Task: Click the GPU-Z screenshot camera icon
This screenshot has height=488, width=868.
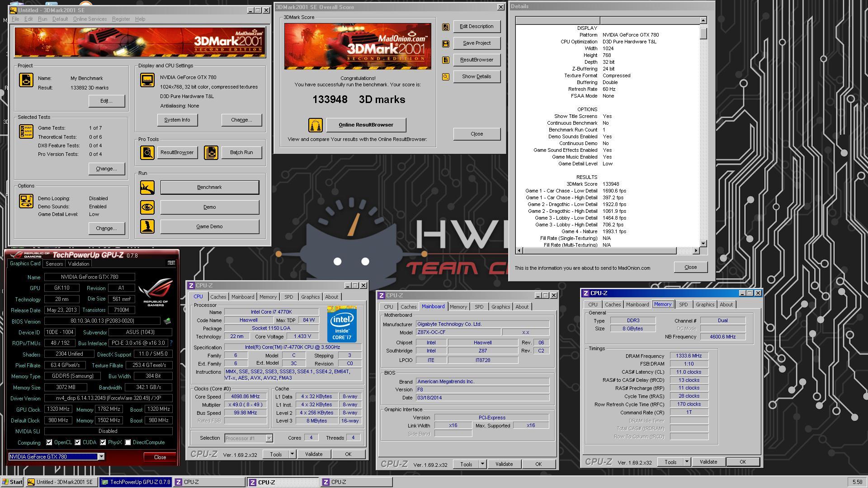Action: [171, 263]
